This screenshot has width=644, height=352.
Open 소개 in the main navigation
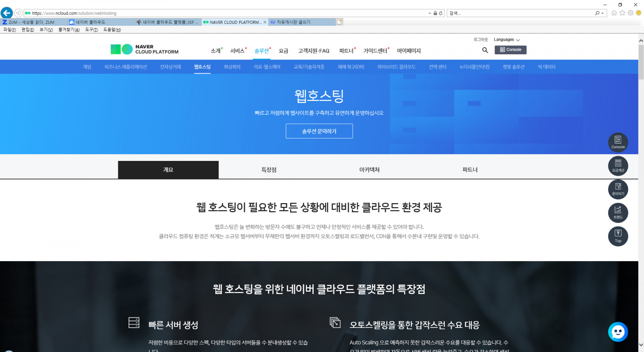[x=216, y=51]
